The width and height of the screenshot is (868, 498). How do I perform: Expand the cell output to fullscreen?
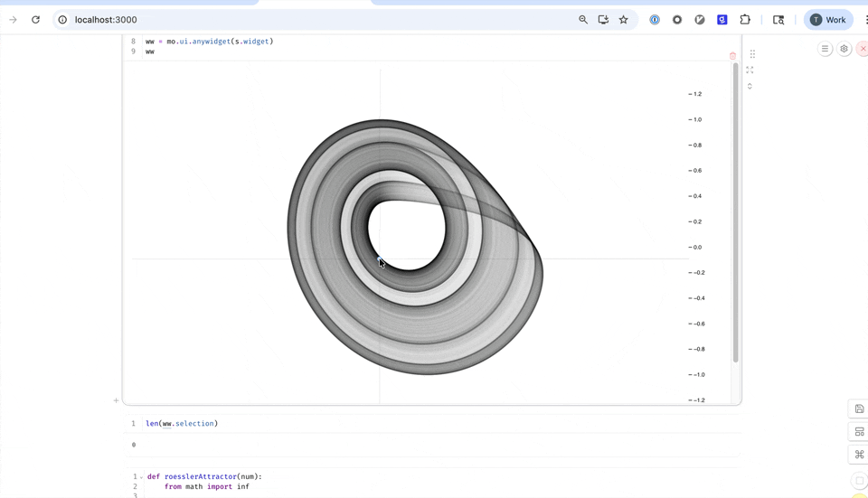click(x=750, y=70)
